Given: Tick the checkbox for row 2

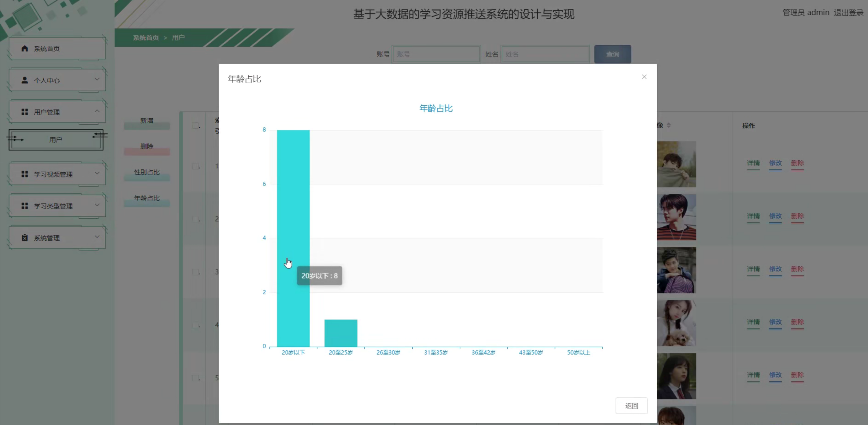Looking at the screenshot, I should click(195, 219).
